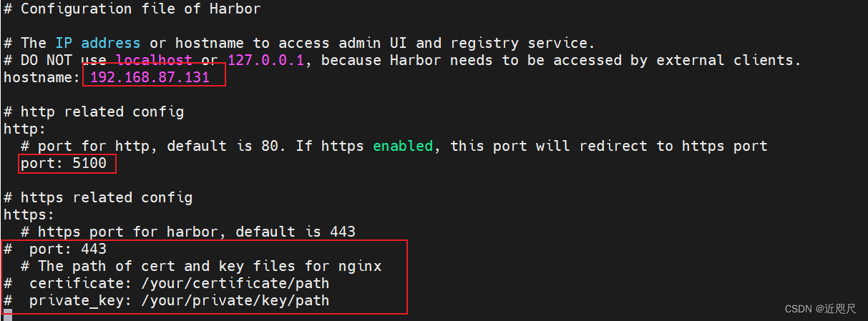
Task: Click the highlighted word localhost
Action: [154, 60]
